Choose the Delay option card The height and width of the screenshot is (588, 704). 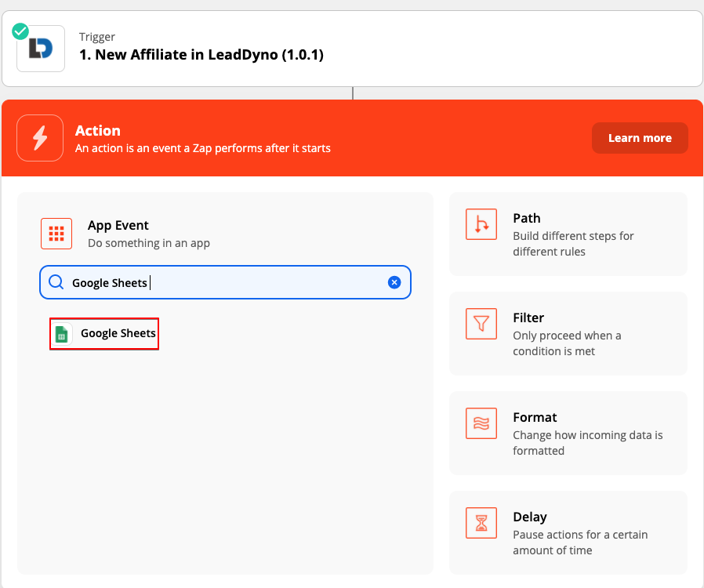click(568, 533)
